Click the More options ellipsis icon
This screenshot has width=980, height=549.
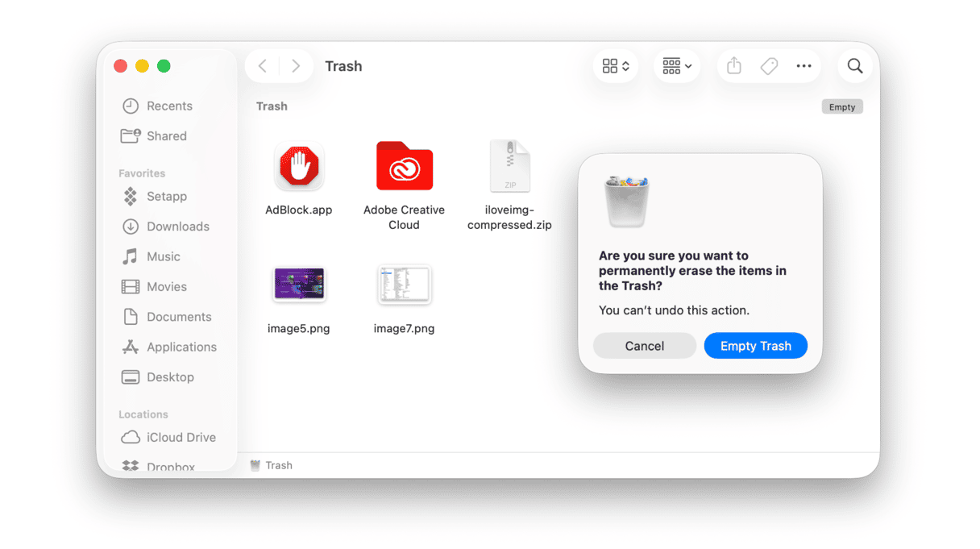[804, 65]
